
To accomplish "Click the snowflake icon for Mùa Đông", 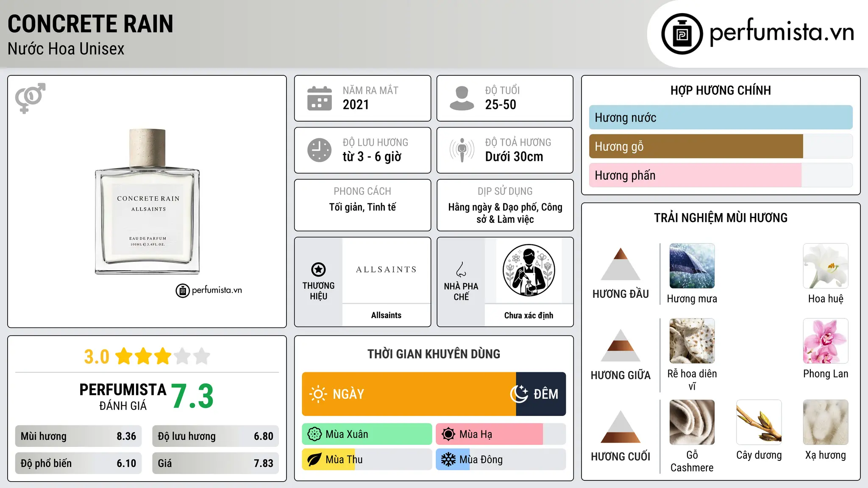I will tap(448, 460).
